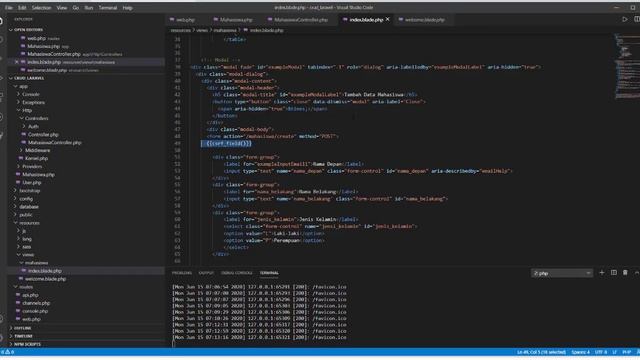Screen dimensions: 640x360
Task: Click the PHP language mode status item
Action: point(627,352)
